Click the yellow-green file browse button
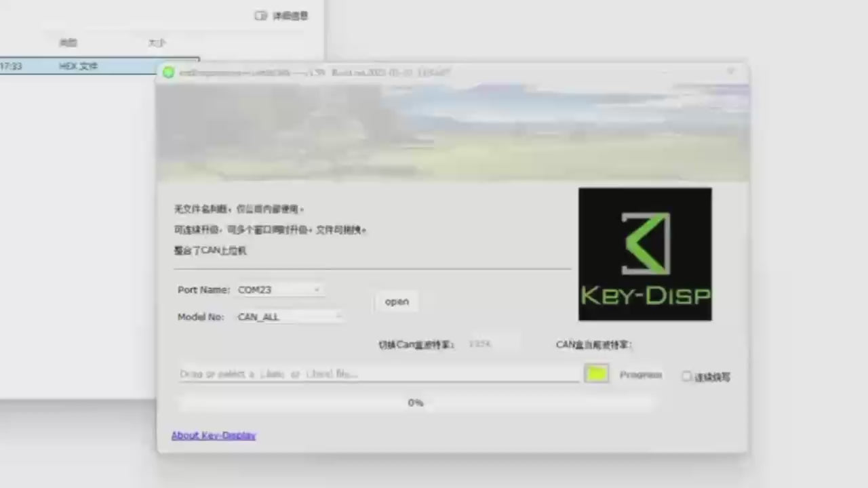The width and height of the screenshot is (868, 488). pyautogui.click(x=596, y=373)
